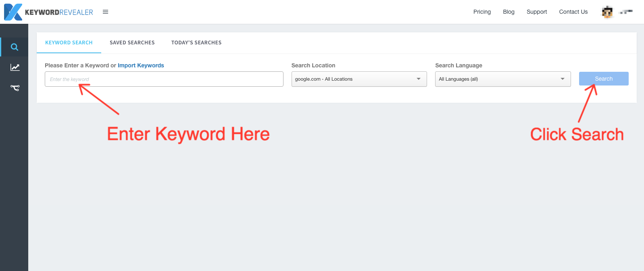Viewport: 644px width, 271px height.
Task: Open the Support link
Action: pyautogui.click(x=537, y=12)
